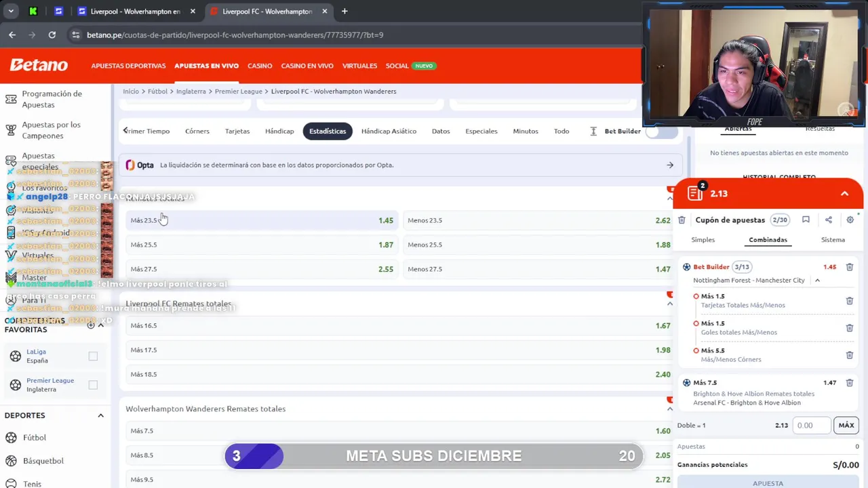868x488 pixels.
Task: Move the market tabs left with the arrow
Action: (125, 131)
